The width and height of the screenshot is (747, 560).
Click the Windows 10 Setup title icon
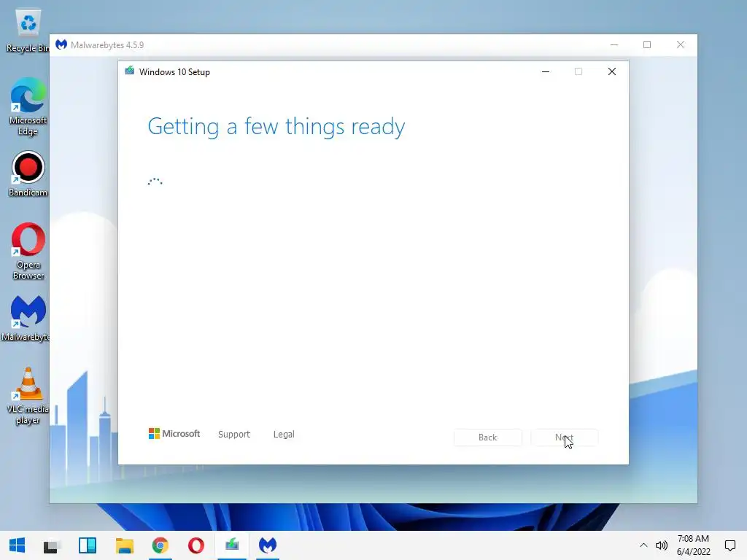tap(130, 71)
